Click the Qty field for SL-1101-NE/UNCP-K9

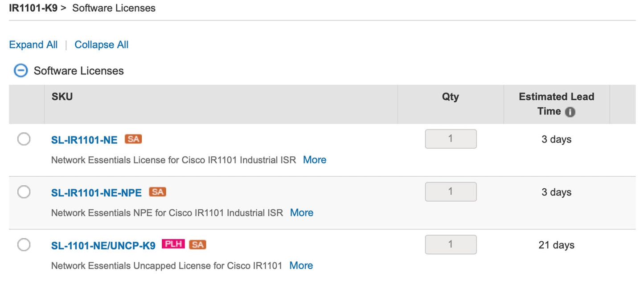[x=451, y=244]
